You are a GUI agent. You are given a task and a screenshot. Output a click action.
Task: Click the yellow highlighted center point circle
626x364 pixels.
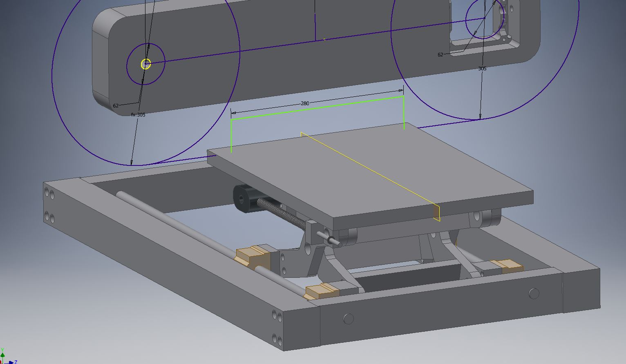[x=146, y=64]
